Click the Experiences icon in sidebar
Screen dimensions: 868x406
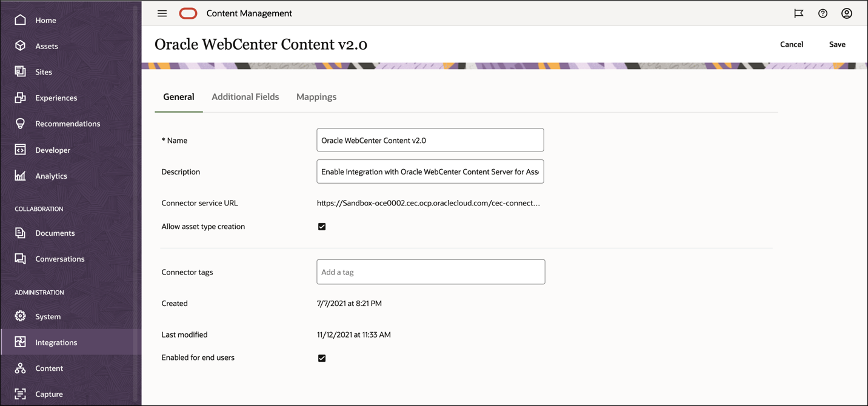coord(20,98)
